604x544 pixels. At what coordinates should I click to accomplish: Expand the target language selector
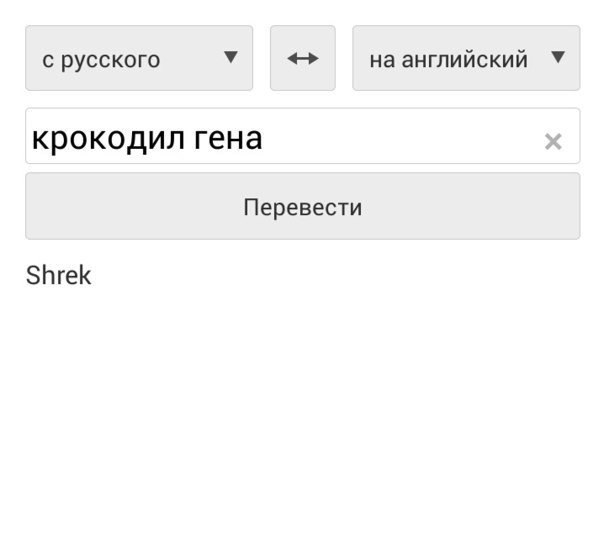[x=466, y=59]
